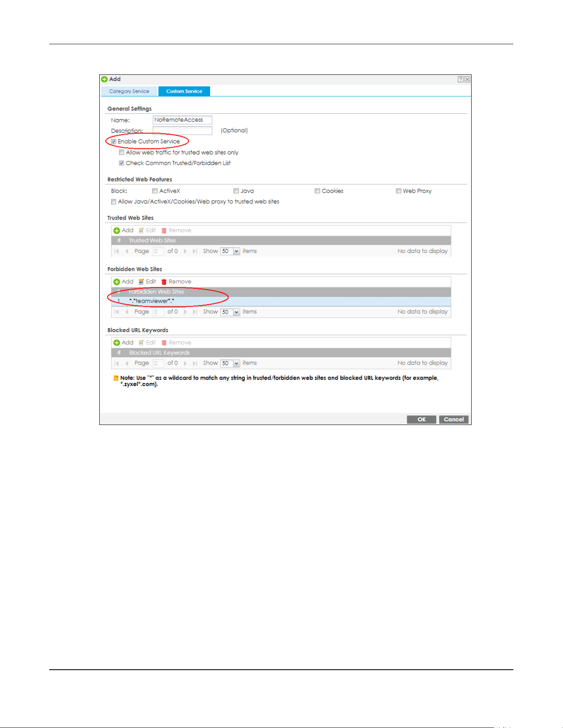This screenshot has width=563, height=728.
Task: Click first page icon in Forbidden Web Sites pager
Action: click(x=117, y=312)
